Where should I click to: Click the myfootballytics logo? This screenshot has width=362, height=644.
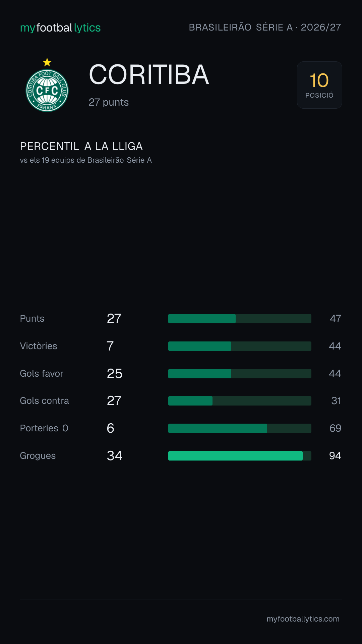[x=60, y=28]
